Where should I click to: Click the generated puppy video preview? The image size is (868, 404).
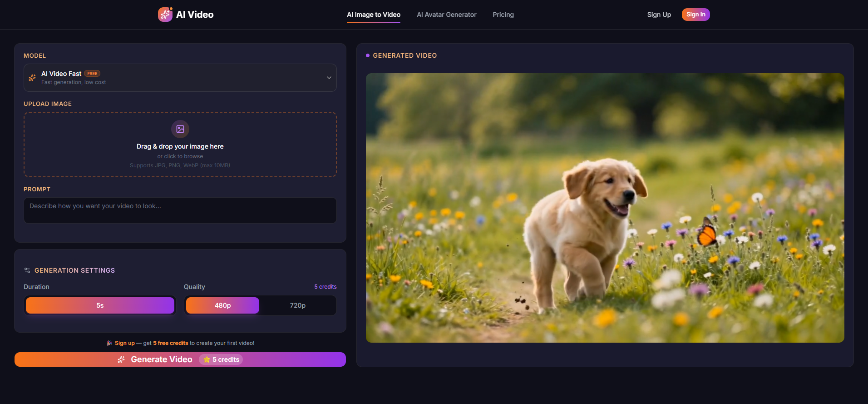click(605, 208)
